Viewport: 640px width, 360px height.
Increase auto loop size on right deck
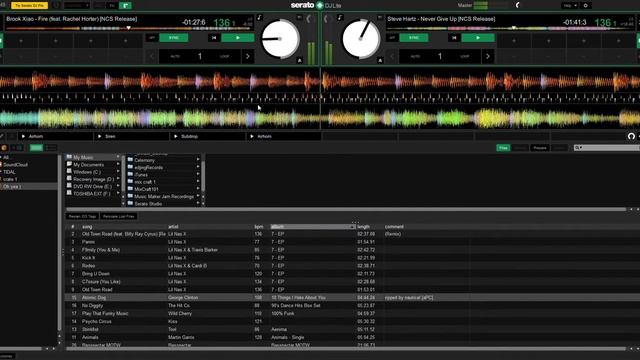tap(487, 56)
